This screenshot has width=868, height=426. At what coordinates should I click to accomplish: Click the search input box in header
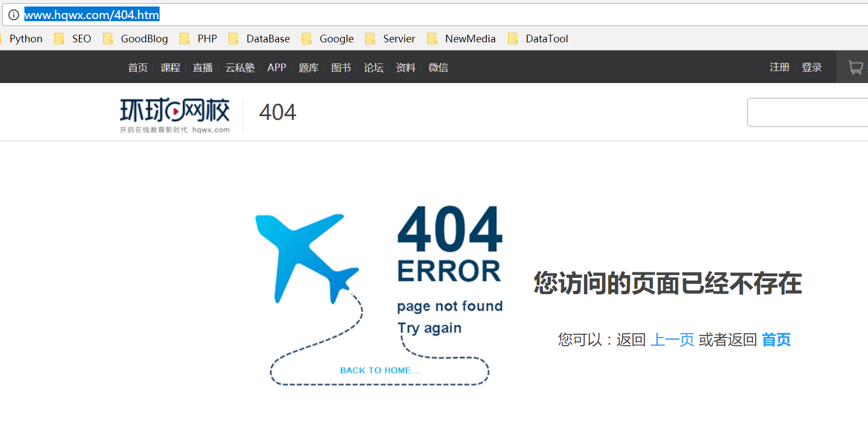pyautogui.click(x=807, y=112)
